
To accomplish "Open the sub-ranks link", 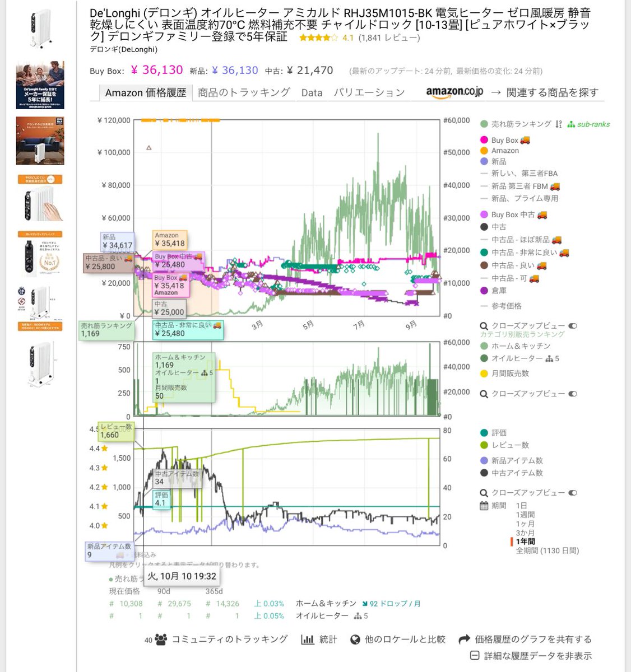I will (x=589, y=124).
